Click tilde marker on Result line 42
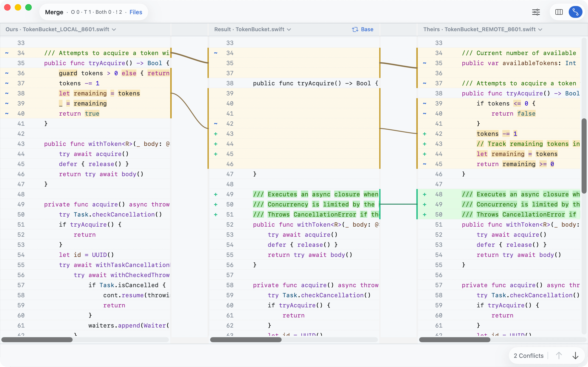The width and height of the screenshot is (588, 367). [215, 124]
